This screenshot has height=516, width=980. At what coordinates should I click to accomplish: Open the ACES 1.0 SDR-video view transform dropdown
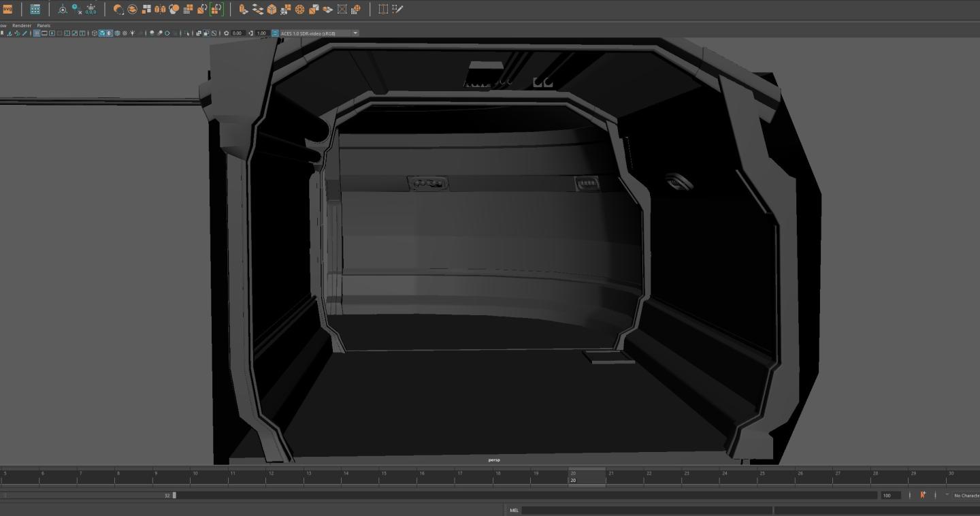319,33
